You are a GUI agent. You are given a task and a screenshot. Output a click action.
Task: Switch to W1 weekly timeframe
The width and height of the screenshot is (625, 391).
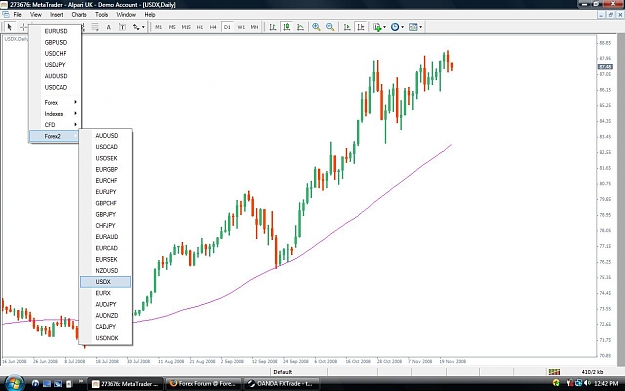click(x=241, y=27)
